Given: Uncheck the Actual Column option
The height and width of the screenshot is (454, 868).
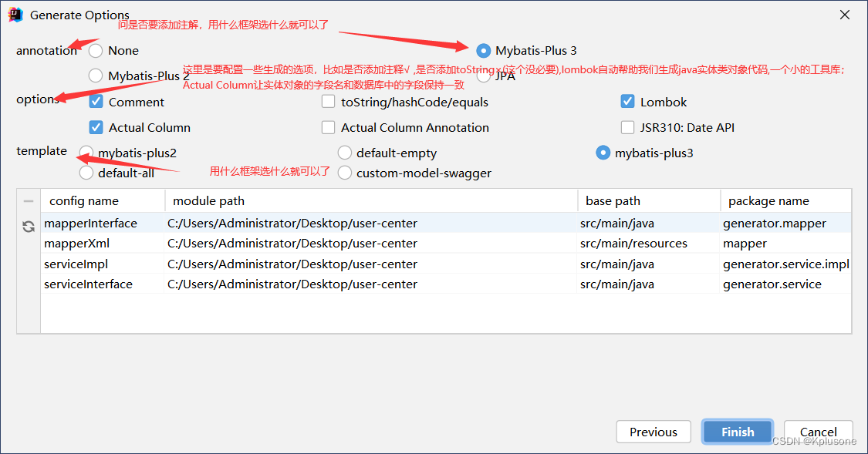Looking at the screenshot, I should point(96,128).
